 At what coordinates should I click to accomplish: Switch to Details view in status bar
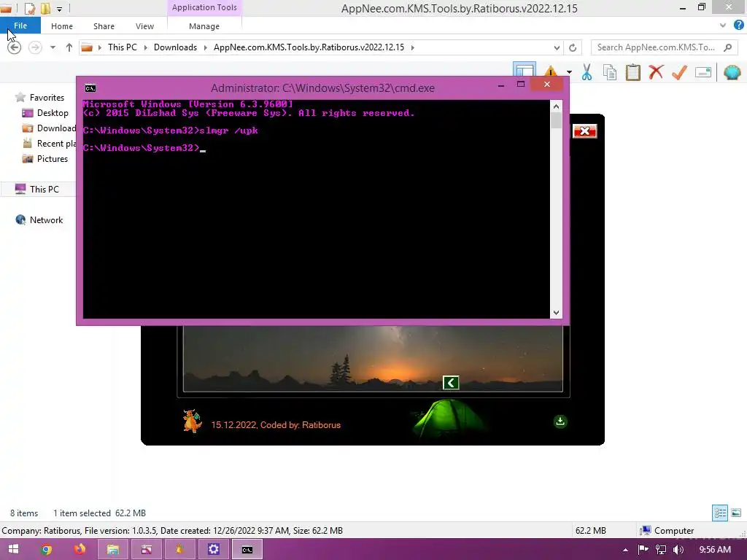pyautogui.click(x=720, y=513)
